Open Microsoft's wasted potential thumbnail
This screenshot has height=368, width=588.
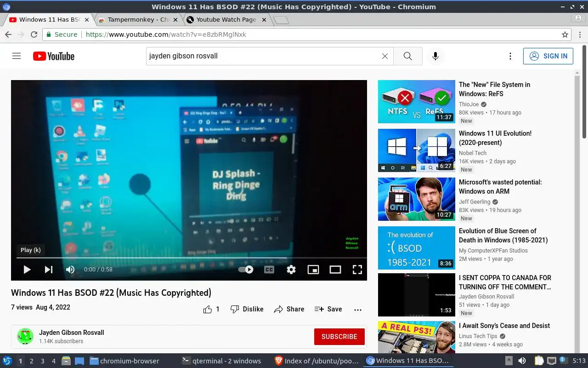point(417,199)
